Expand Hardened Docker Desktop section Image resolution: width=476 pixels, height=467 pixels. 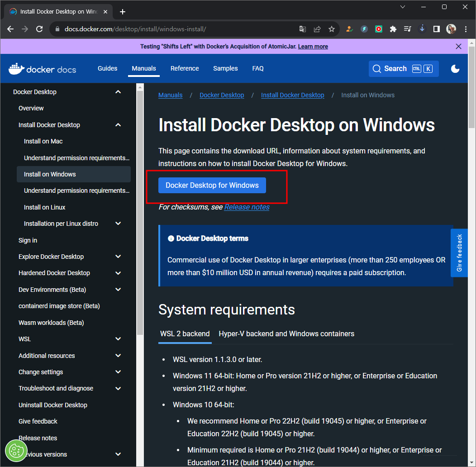(x=118, y=273)
